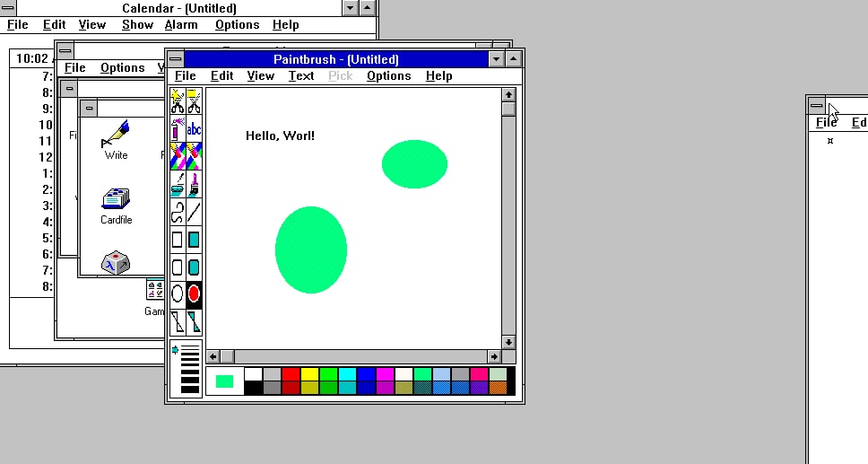
Task: Open Program Manager Control-menu box
Action: [65, 50]
